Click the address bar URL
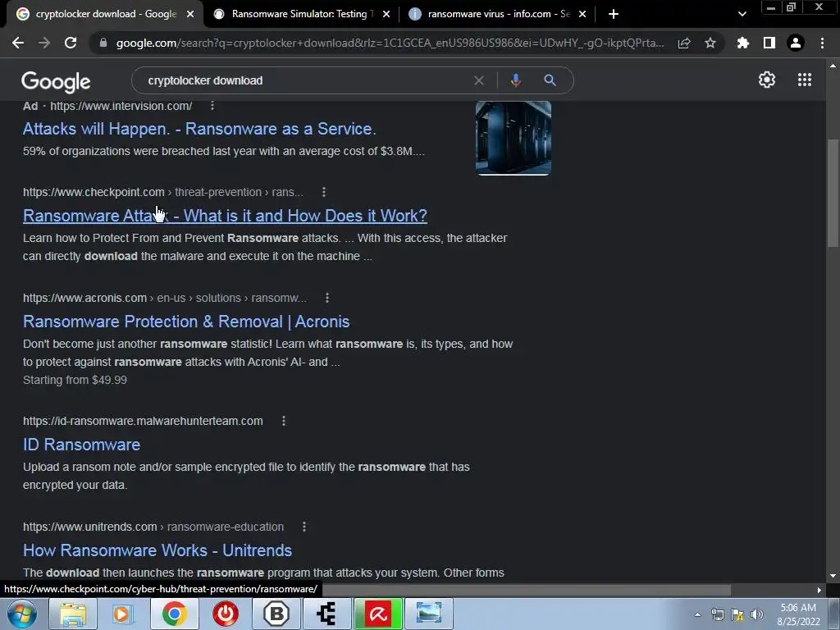This screenshot has height=630, width=840. point(390,43)
